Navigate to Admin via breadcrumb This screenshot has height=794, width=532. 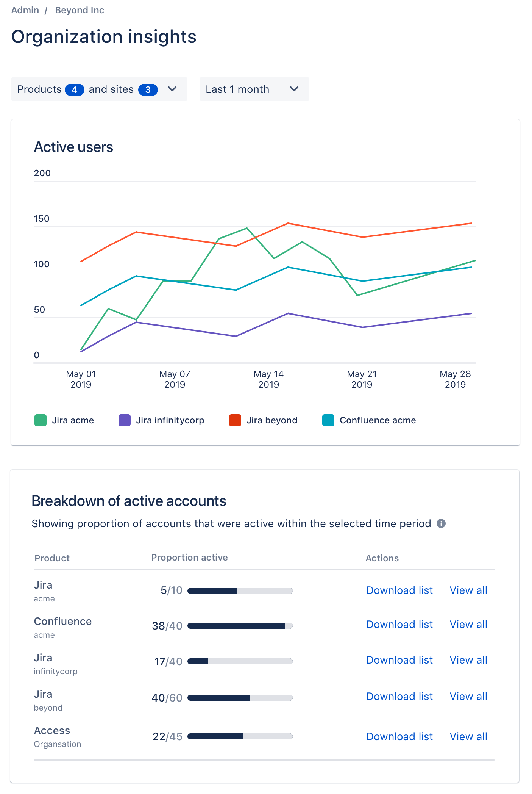pyautogui.click(x=25, y=10)
